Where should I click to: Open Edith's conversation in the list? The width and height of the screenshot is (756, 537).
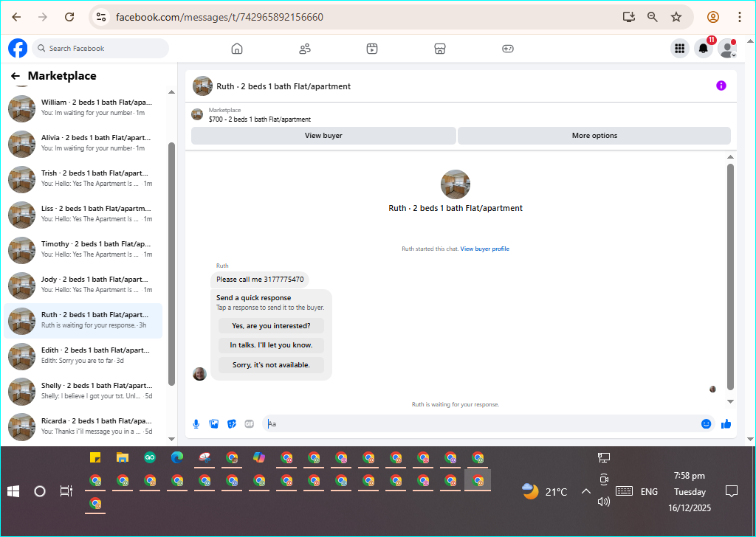(x=83, y=356)
